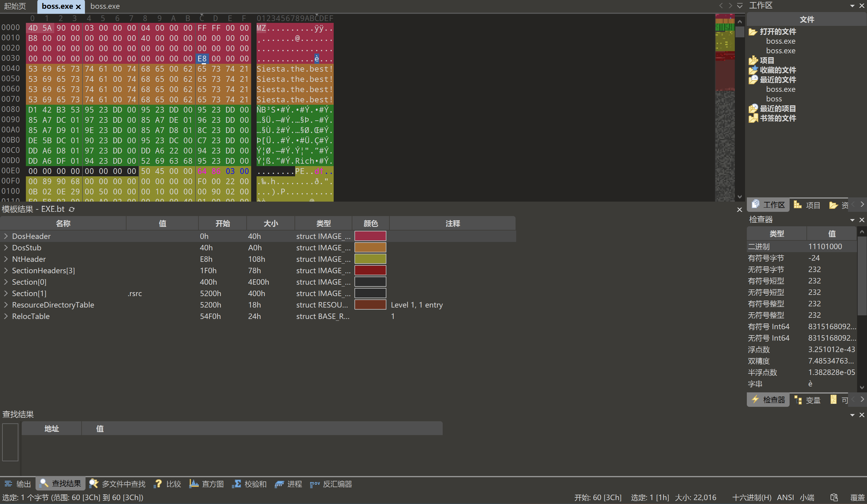Click NtHeader olive color swatch
Screen dimensions: 867x504
[370, 259]
